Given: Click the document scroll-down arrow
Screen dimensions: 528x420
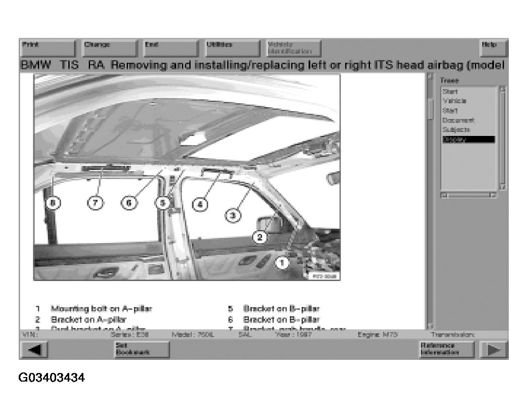Looking at the screenshot, I should (430, 326).
